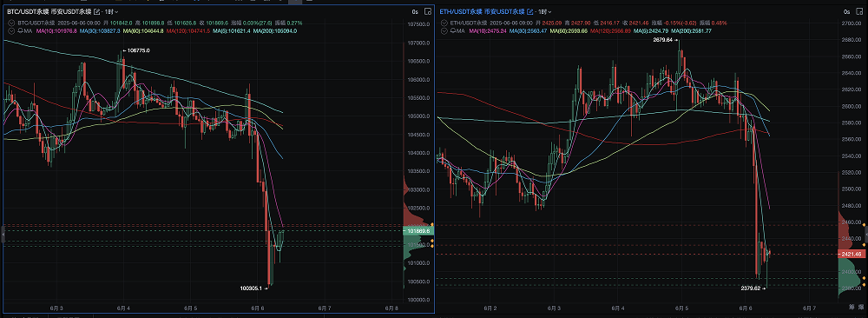Click the 0s refresh label on ETH chart
This screenshot has height=318, width=868.
tap(847, 11)
